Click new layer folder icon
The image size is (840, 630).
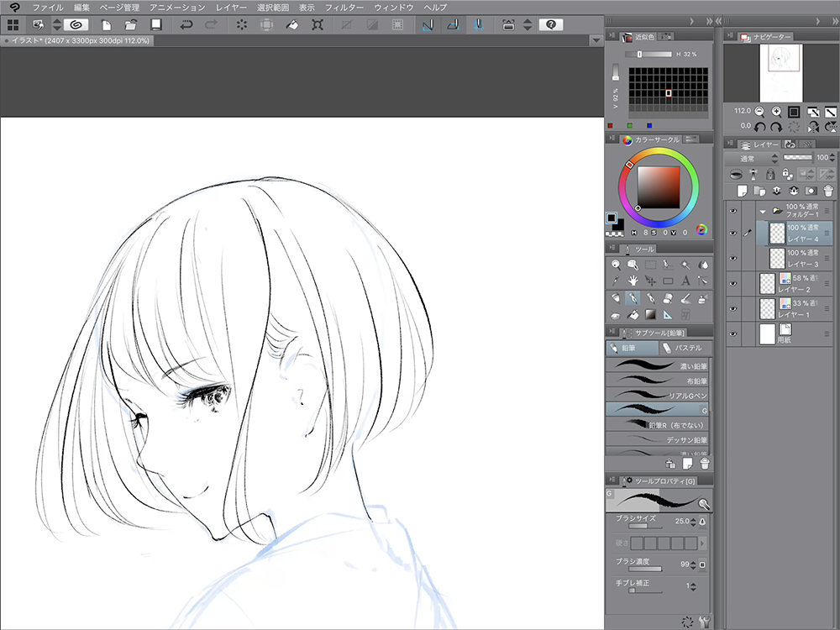point(759,191)
